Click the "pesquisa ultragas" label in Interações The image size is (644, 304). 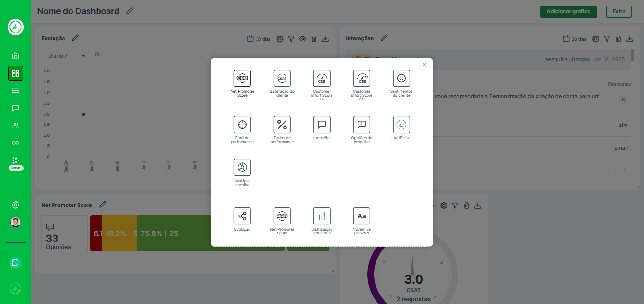coord(567,59)
